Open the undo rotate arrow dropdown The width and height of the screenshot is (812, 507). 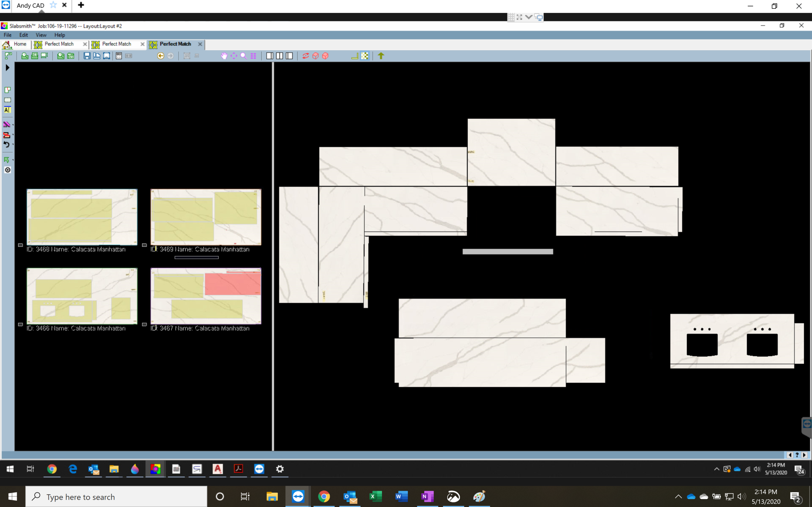[13, 145]
